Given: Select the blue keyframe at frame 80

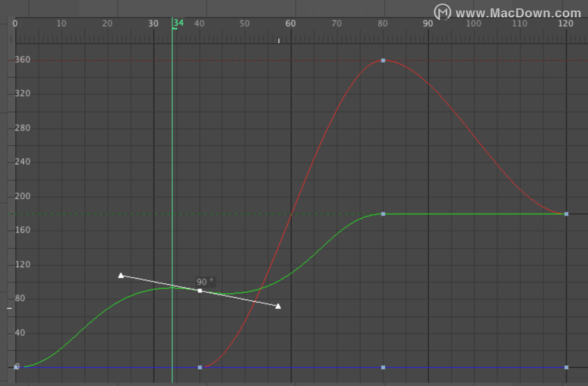Looking at the screenshot, I should pos(383,367).
